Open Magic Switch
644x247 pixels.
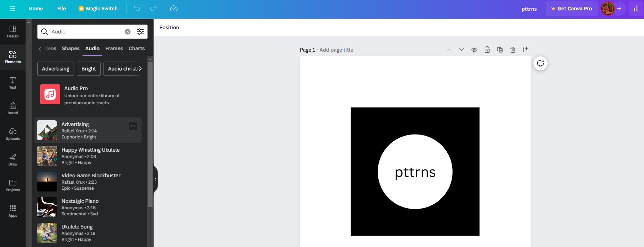98,9
